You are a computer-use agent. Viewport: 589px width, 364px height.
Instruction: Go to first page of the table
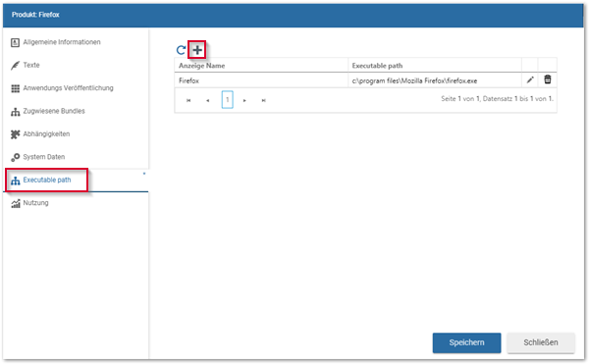click(x=188, y=100)
